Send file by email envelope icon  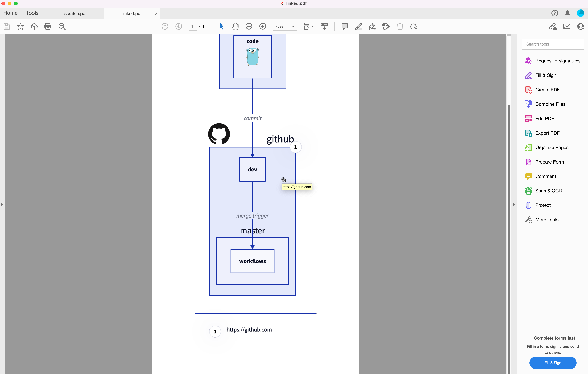click(x=567, y=26)
